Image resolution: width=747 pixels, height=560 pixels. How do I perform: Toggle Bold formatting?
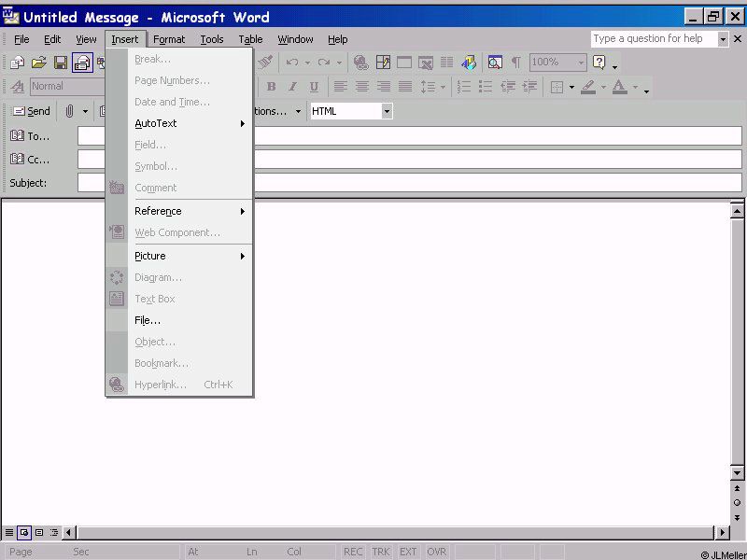tap(271, 87)
